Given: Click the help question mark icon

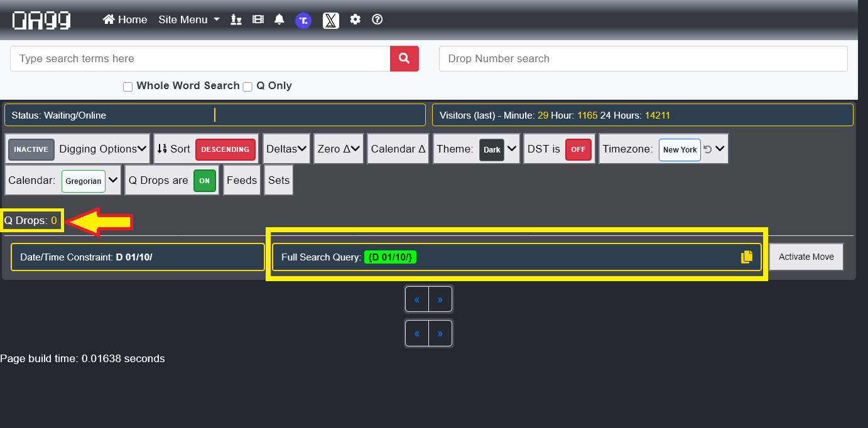Looking at the screenshot, I should click(x=377, y=19).
